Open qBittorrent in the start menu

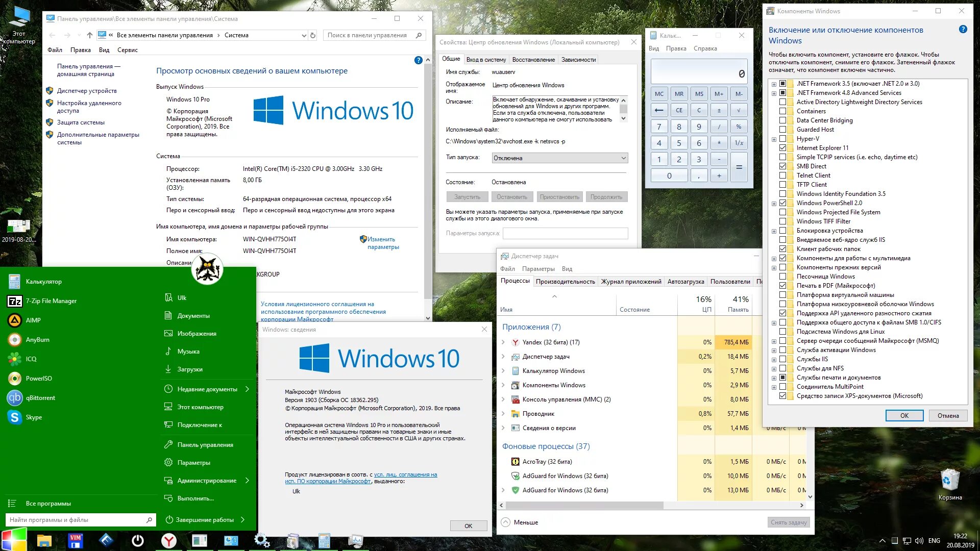[40, 398]
